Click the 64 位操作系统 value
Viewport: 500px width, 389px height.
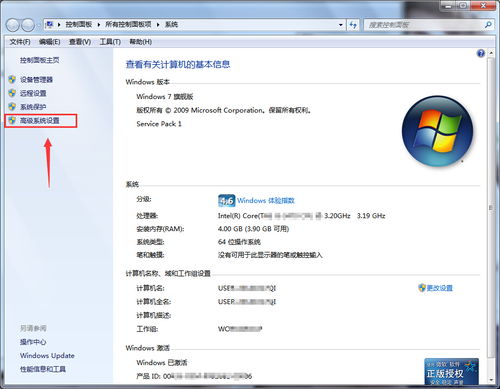(x=239, y=242)
